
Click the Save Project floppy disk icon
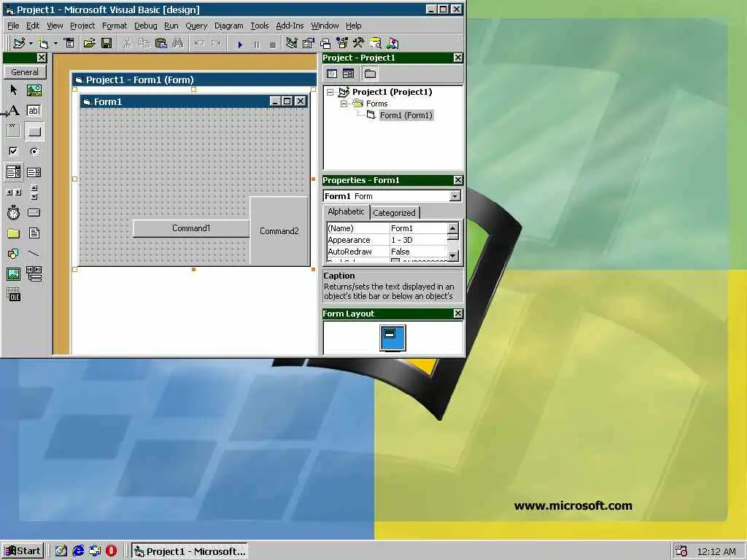tap(107, 43)
